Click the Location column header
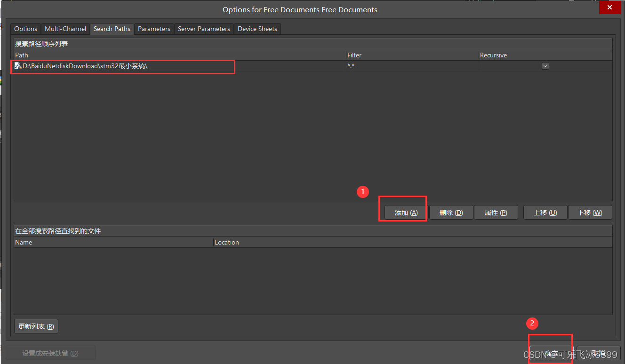Screen dimensions: 625x364 (227, 242)
